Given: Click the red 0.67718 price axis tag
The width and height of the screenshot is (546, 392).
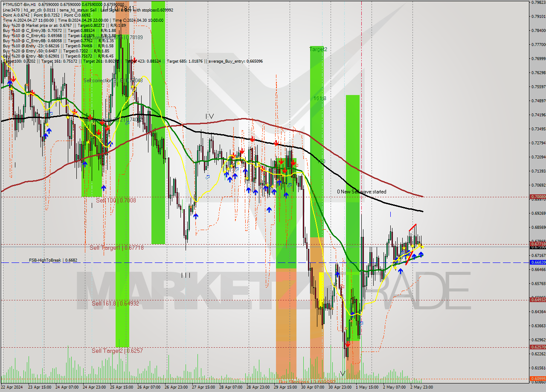Looking at the screenshot, I should point(537,244).
